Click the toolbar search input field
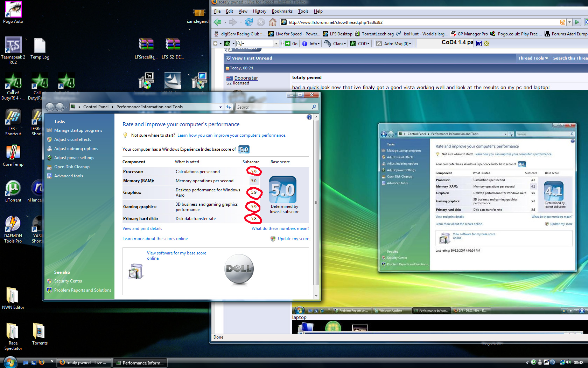588x368 pixels. 258,43
